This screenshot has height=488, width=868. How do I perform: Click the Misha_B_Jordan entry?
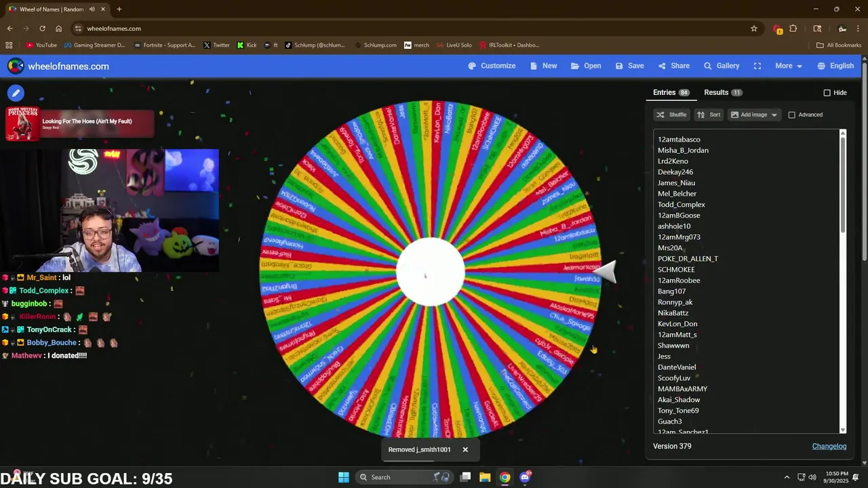click(x=683, y=150)
